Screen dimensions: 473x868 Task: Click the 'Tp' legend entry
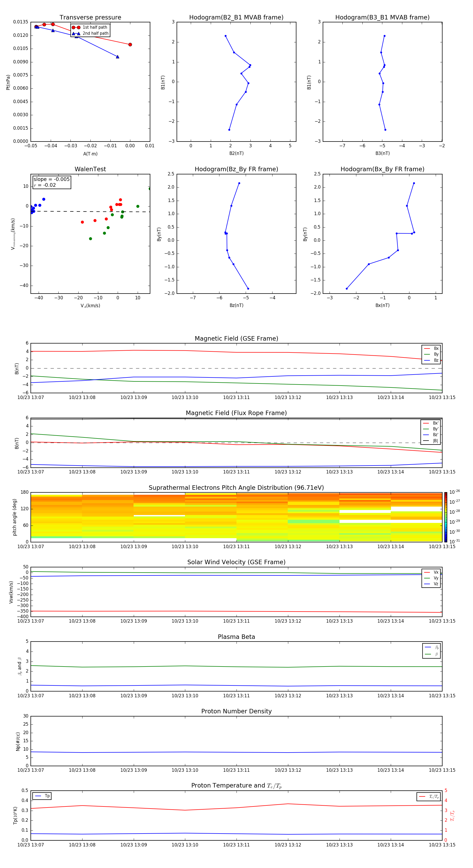point(42,796)
